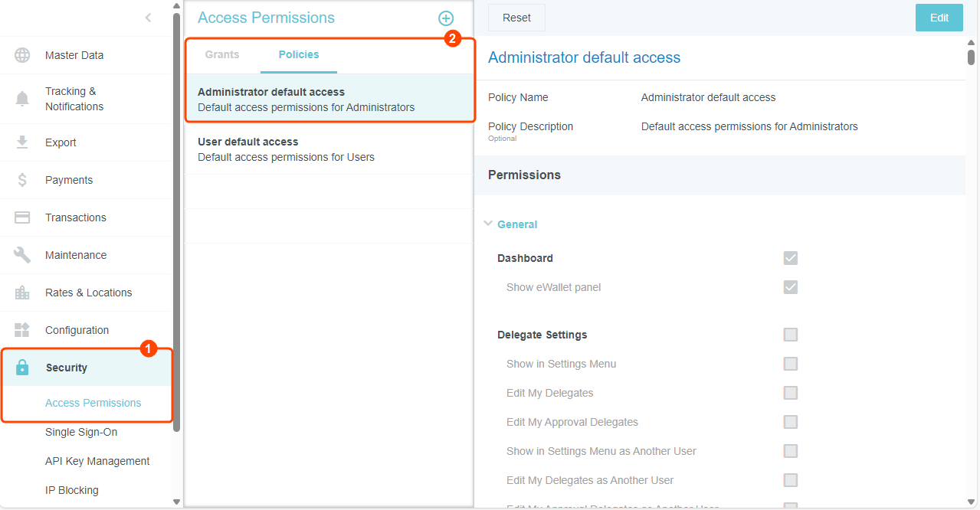
Task: Select the Payments dollar icon
Action: click(21, 179)
